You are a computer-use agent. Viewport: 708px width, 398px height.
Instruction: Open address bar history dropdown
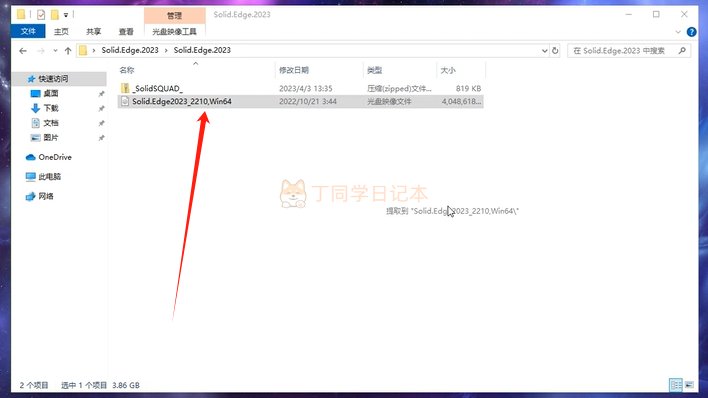(x=544, y=51)
